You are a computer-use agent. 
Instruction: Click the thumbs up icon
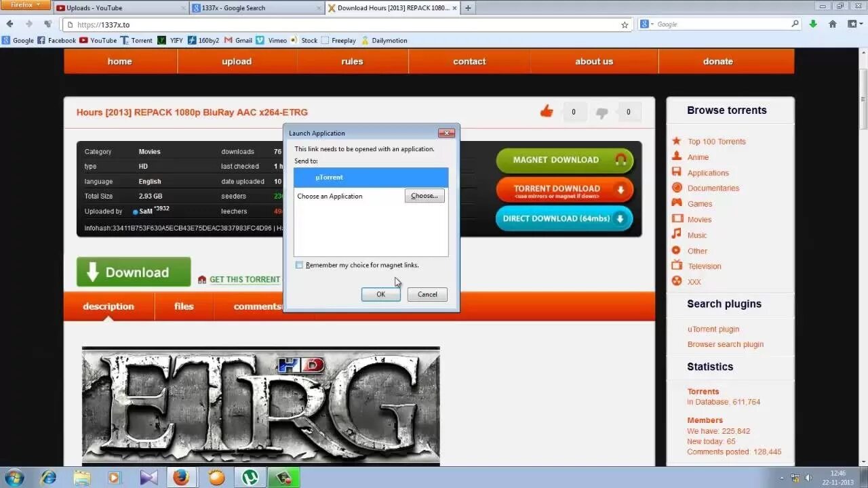pos(547,111)
